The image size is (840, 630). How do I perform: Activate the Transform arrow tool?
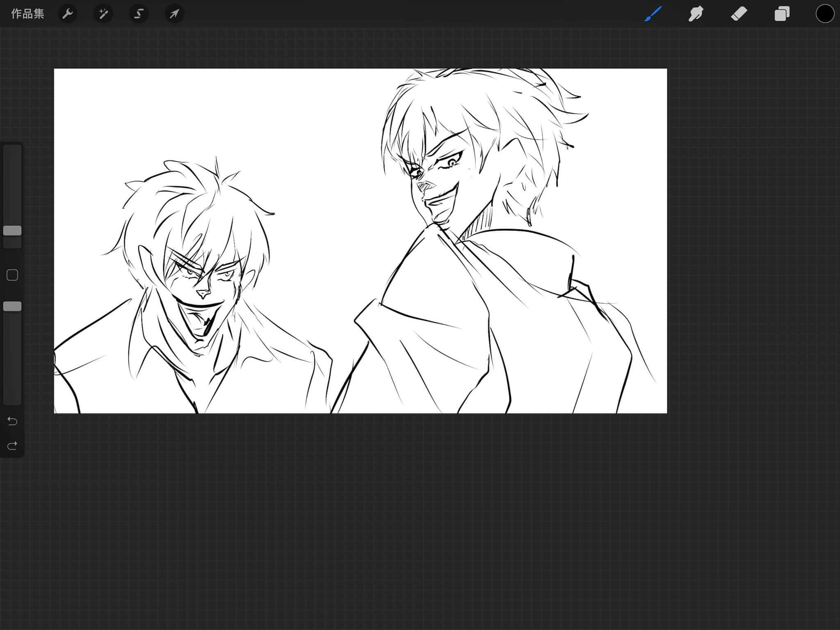point(174,14)
